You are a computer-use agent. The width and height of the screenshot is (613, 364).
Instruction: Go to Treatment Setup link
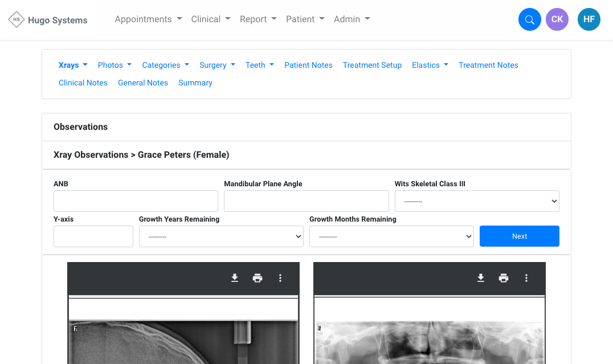[372, 65]
